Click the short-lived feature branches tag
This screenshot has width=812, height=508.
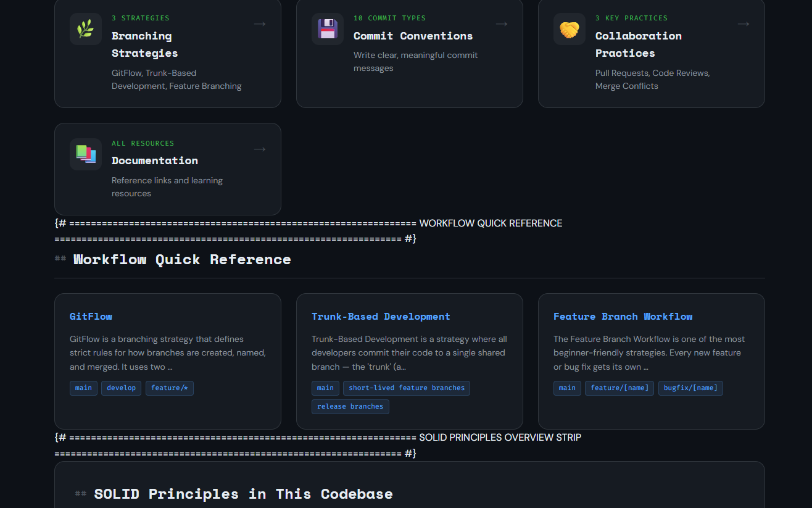(407, 388)
